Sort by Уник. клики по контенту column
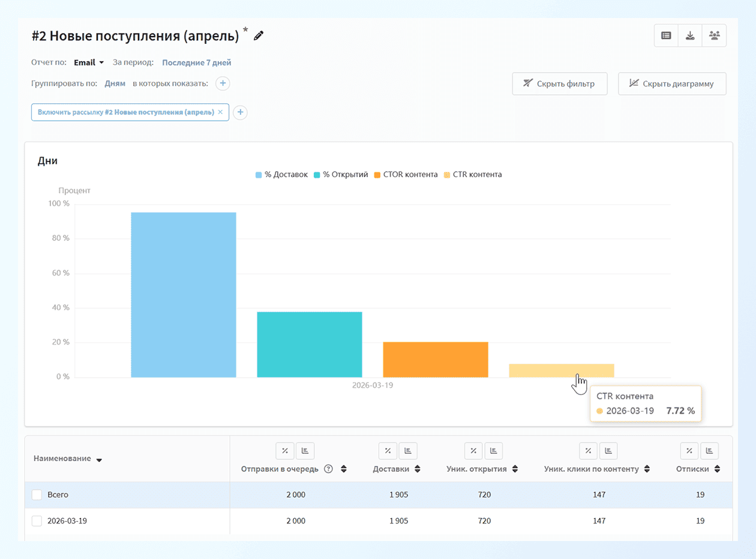756x559 pixels. (646, 469)
